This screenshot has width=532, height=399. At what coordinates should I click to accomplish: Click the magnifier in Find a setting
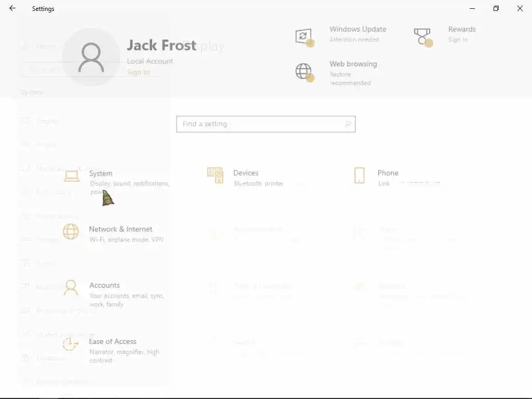tap(348, 124)
